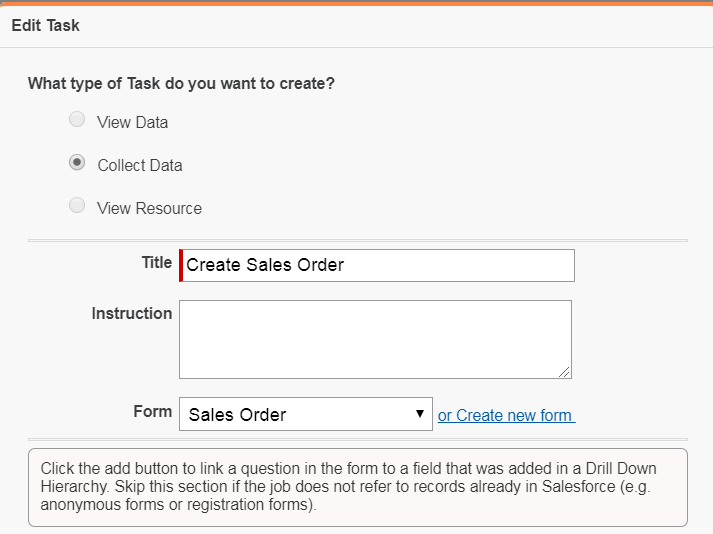Click the Drill Down Hierarchy help box
713x534 pixels.
coord(357,486)
